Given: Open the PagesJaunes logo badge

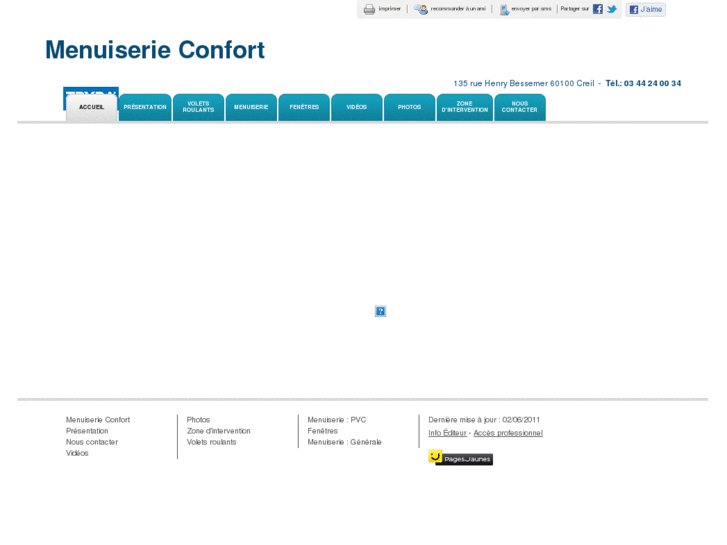Looking at the screenshot, I should (x=460, y=458).
